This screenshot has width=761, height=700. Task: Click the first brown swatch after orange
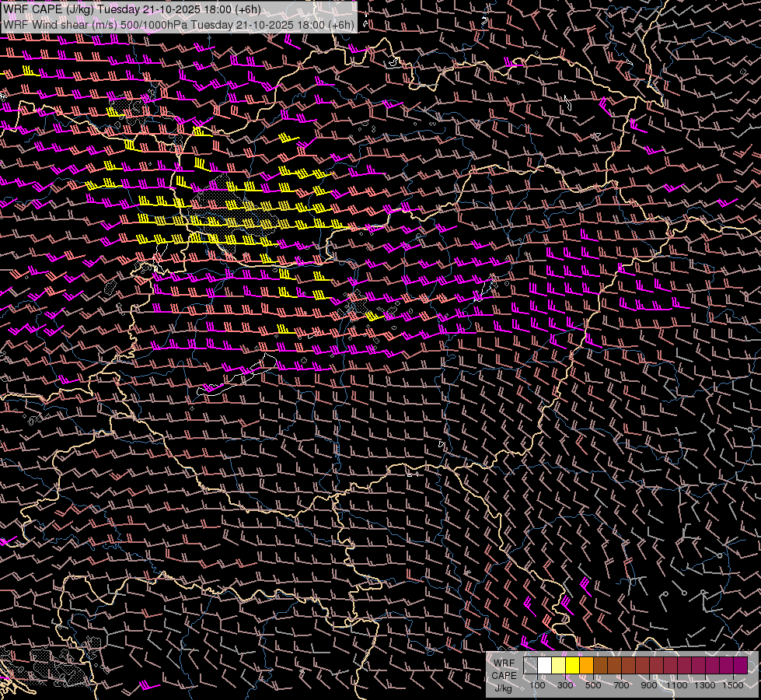(600, 666)
